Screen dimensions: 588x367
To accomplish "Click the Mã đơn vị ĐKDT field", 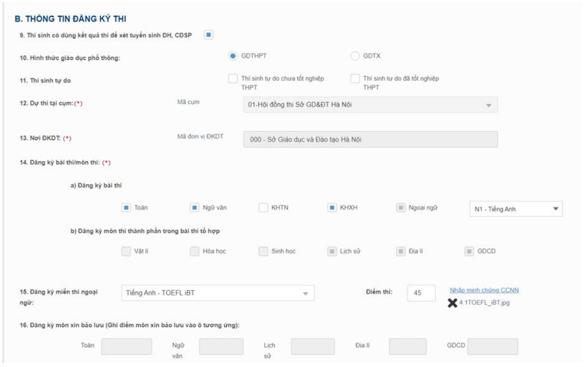I will [370, 140].
